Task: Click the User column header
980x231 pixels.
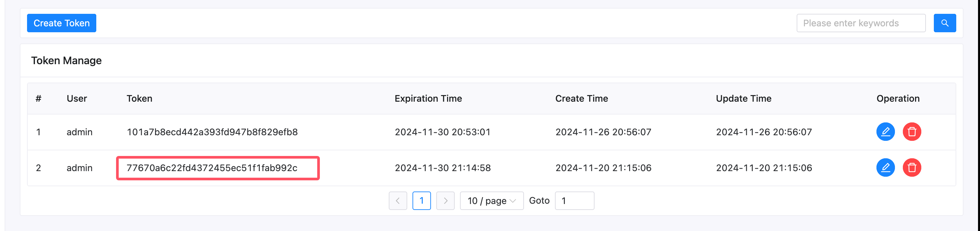Action: [77, 98]
